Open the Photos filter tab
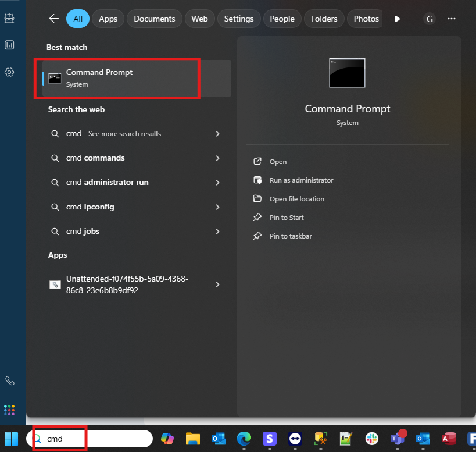The image size is (476, 452). tap(366, 19)
